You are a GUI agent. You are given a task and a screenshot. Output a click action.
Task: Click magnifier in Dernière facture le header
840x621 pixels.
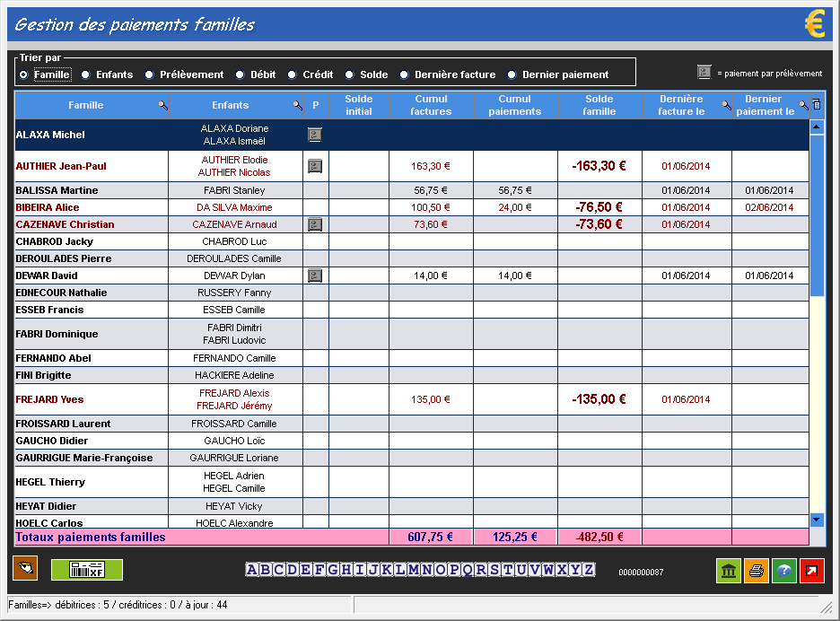pos(725,105)
